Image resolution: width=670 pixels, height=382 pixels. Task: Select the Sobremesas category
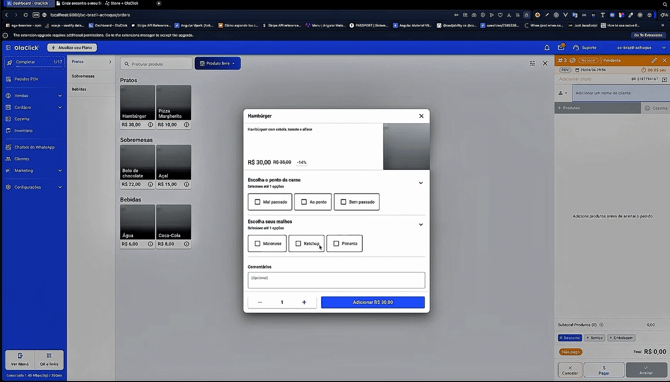91,76
